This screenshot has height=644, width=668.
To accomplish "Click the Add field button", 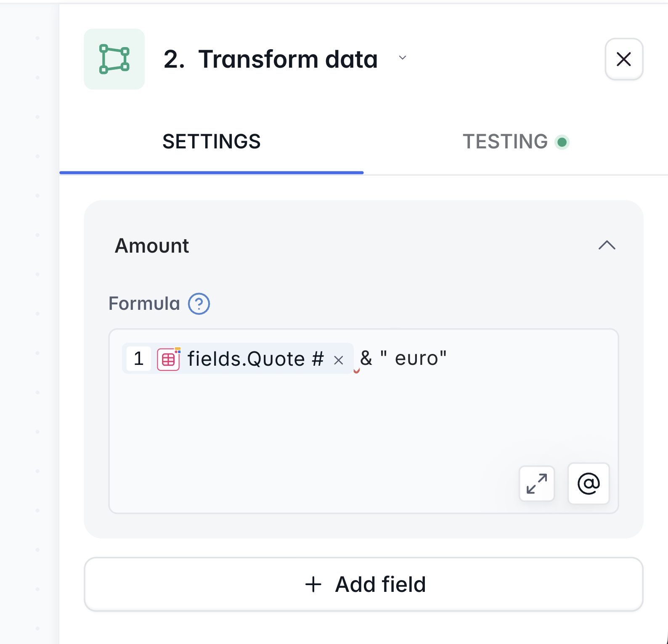I will (x=363, y=584).
